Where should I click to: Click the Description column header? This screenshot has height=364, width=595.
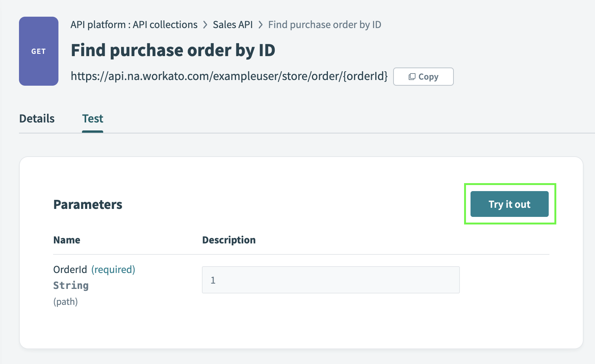[229, 240]
